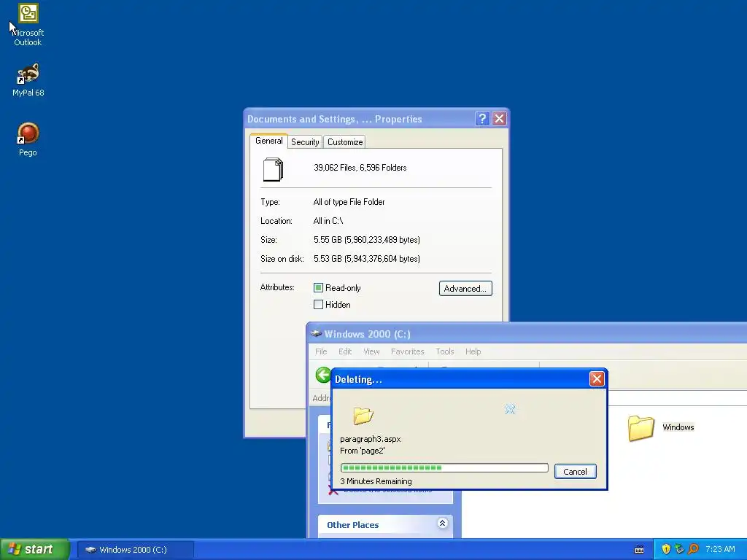Collapse the Other Places panel

pos(442,524)
